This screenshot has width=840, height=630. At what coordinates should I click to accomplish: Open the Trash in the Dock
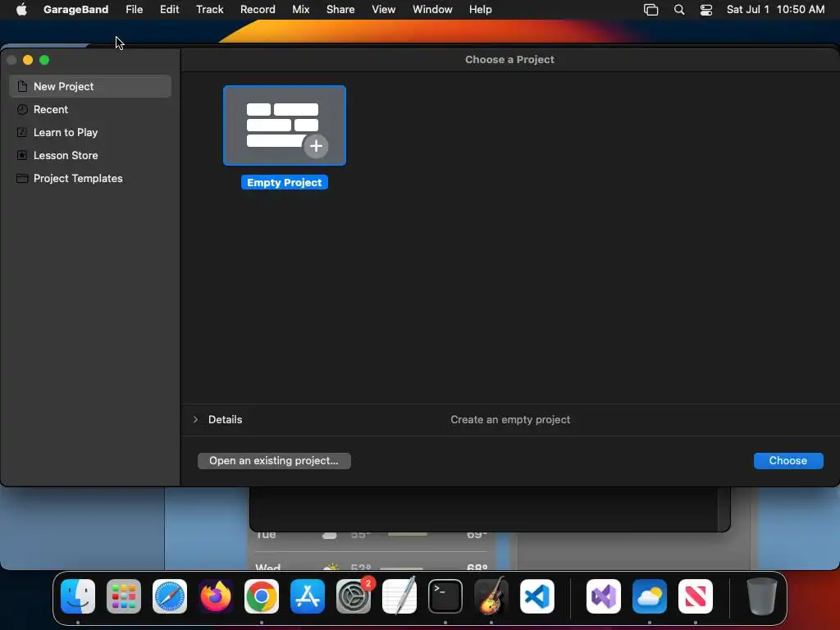(762, 596)
